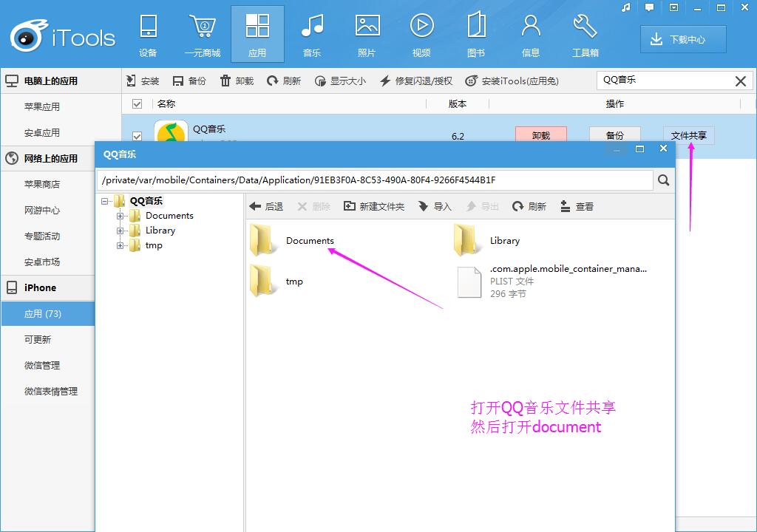This screenshot has width=757, height=532.
Task: Open the feedback message icon in title bar
Action: [649, 7]
